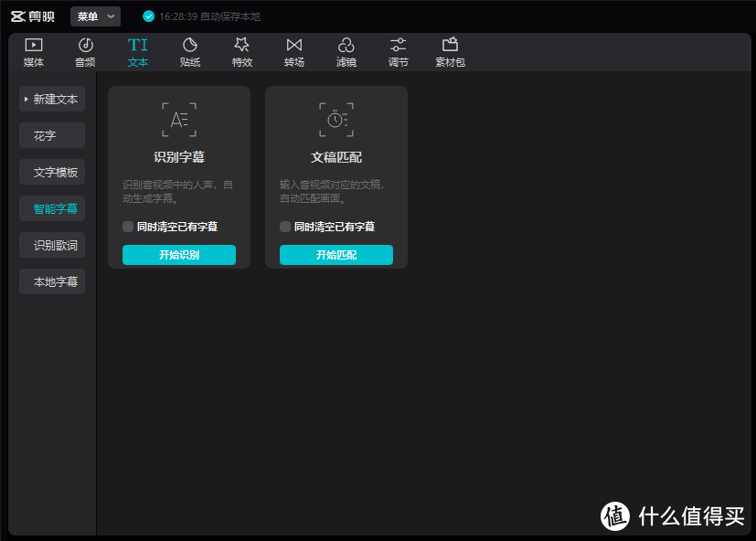Open the 文字模板 sidebar option
756x541 pixels.
(52, 172)
